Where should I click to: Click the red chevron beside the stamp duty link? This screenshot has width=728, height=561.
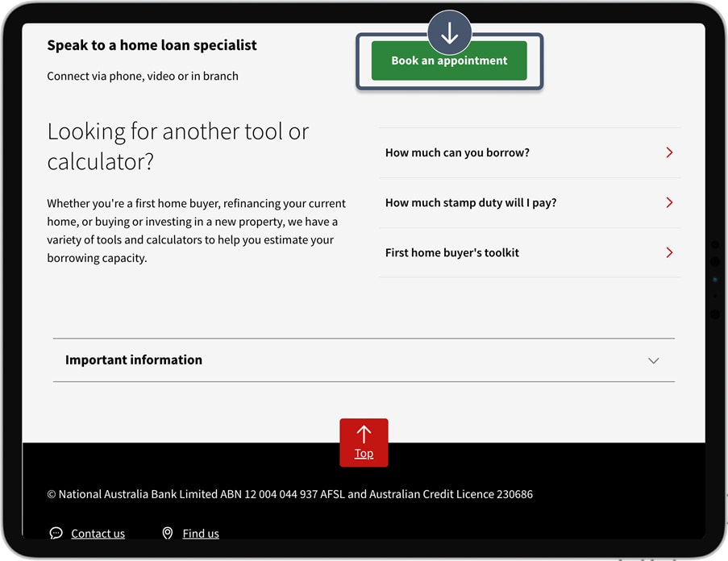tap(669, 202)
